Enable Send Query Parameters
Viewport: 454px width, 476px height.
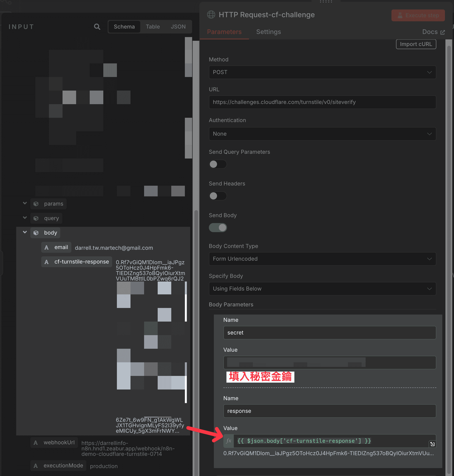[x=217, y=164]
